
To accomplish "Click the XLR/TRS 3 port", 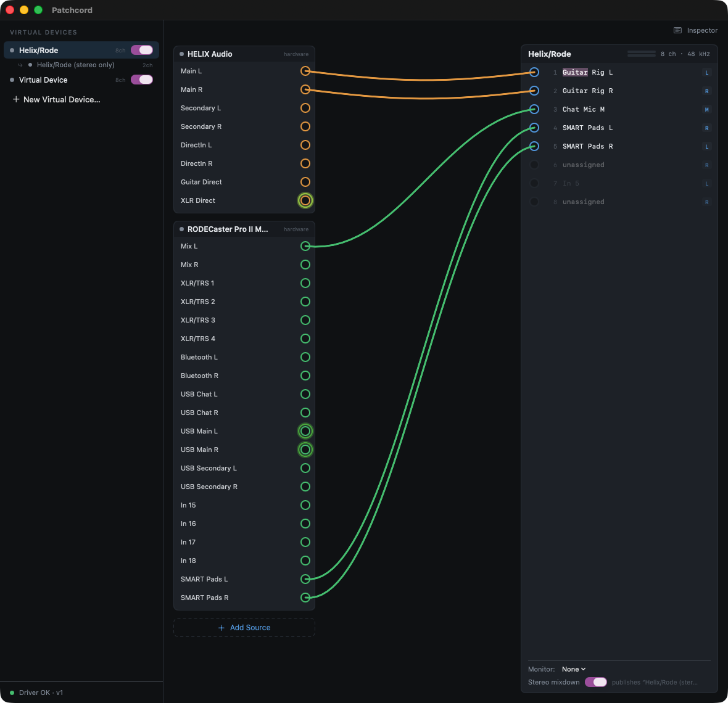I will [x=305, y=320].
